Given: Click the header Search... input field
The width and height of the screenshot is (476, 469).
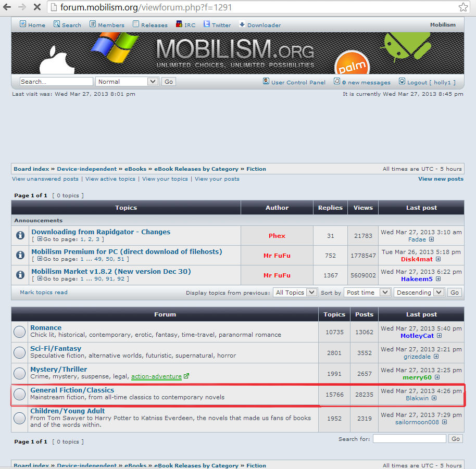Looking at the screenshot, I should (x=56, y=82).
